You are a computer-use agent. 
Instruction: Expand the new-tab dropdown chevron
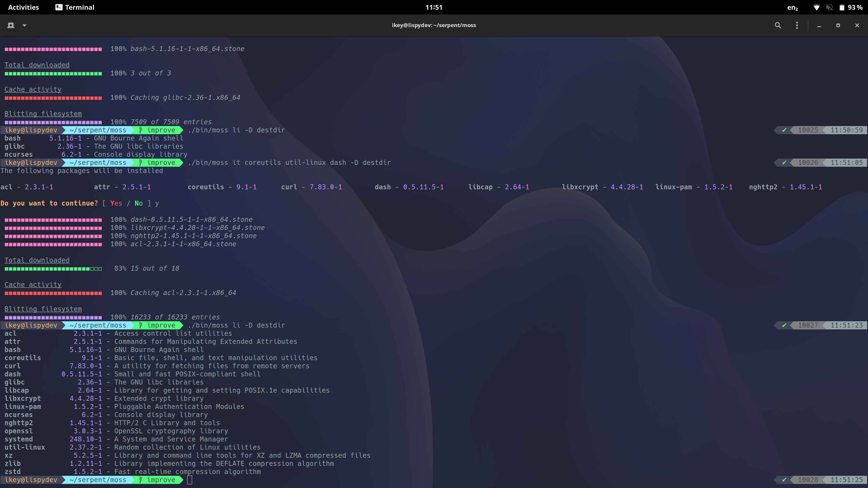24,25
